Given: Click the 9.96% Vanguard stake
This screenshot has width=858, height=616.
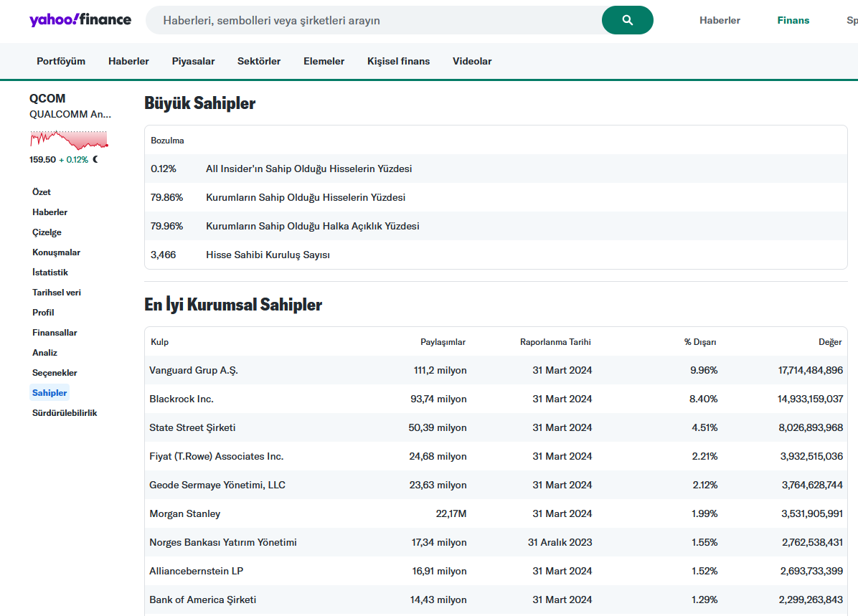Looking at the screenshot, I should (704, 370).
